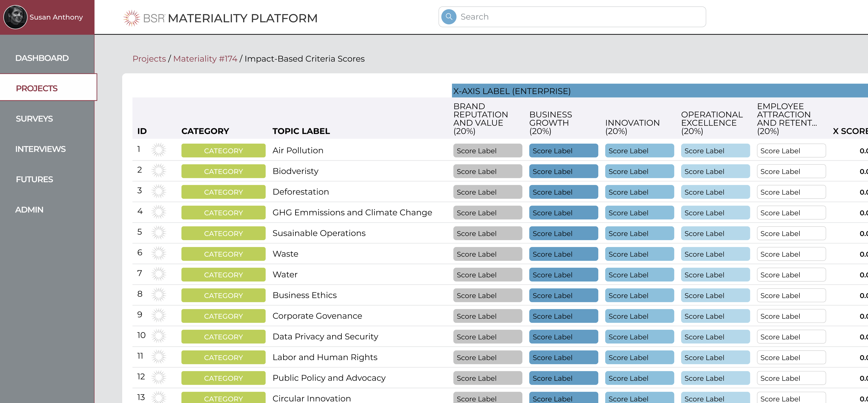
Task: Click the sunburst icon beside Deforestation
Action: (158, 191)
